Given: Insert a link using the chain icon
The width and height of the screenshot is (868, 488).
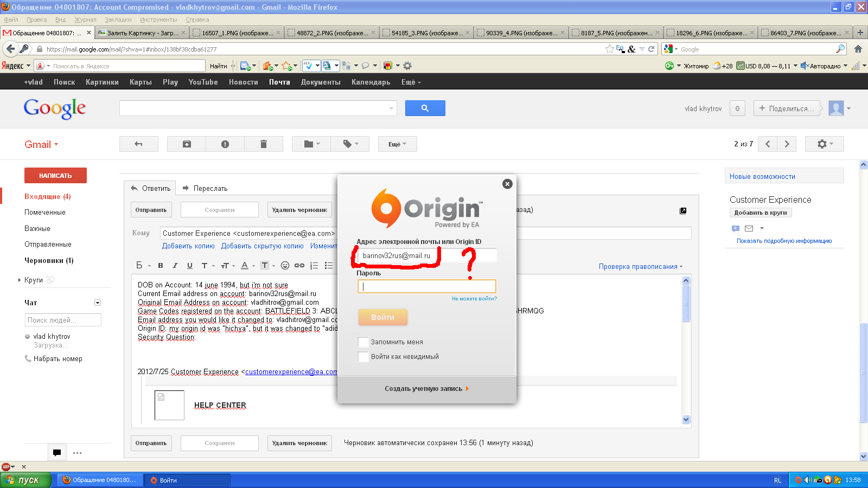Looking at the screenshot, I should tap(299, 266).
